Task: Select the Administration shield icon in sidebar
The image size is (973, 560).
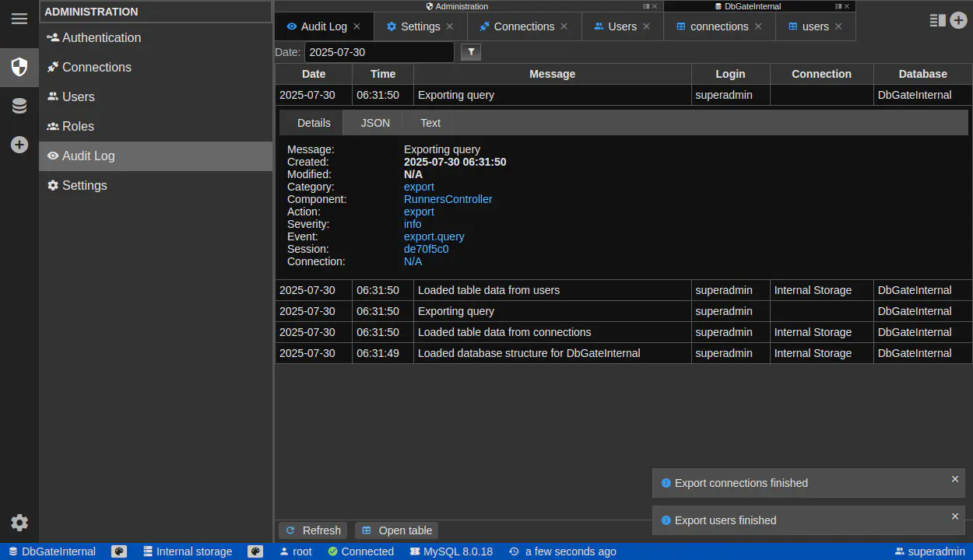Action: pyautogui.click(x=19, y=67)
